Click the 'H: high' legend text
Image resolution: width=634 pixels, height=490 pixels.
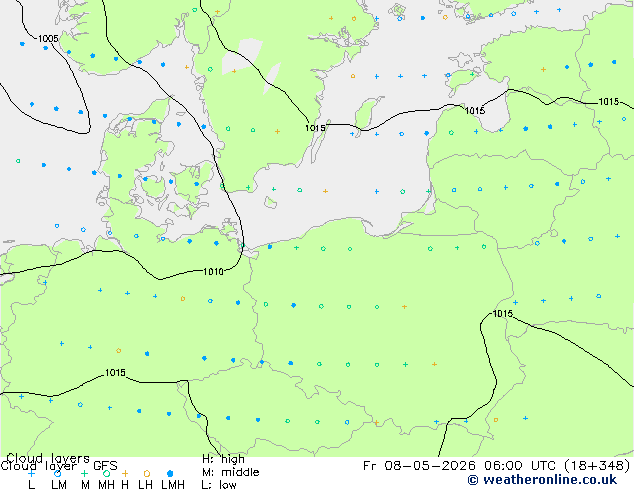point(223,459)
